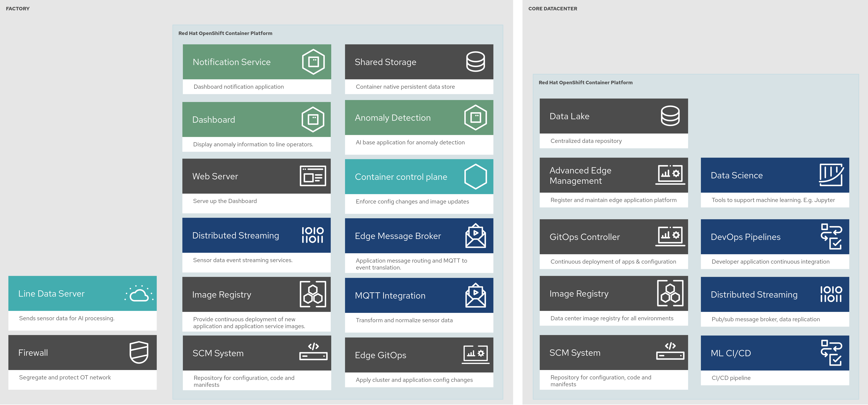Click the Data Lake block title
868x405 pixels.
[569, 116]
